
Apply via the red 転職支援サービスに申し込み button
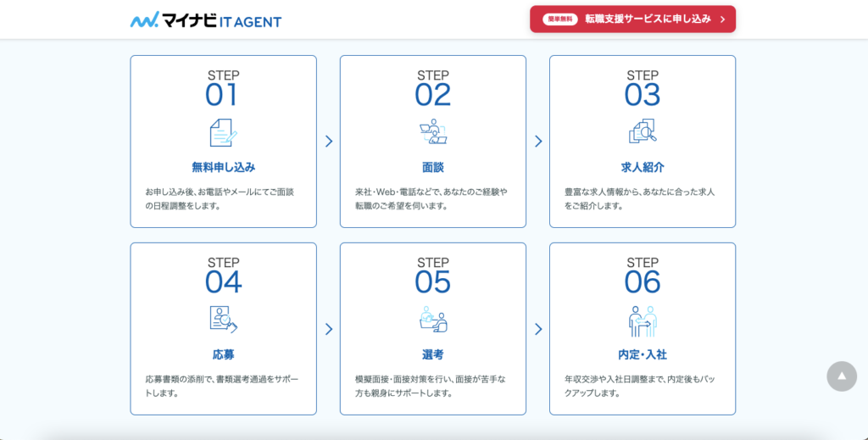coord(632,19)
